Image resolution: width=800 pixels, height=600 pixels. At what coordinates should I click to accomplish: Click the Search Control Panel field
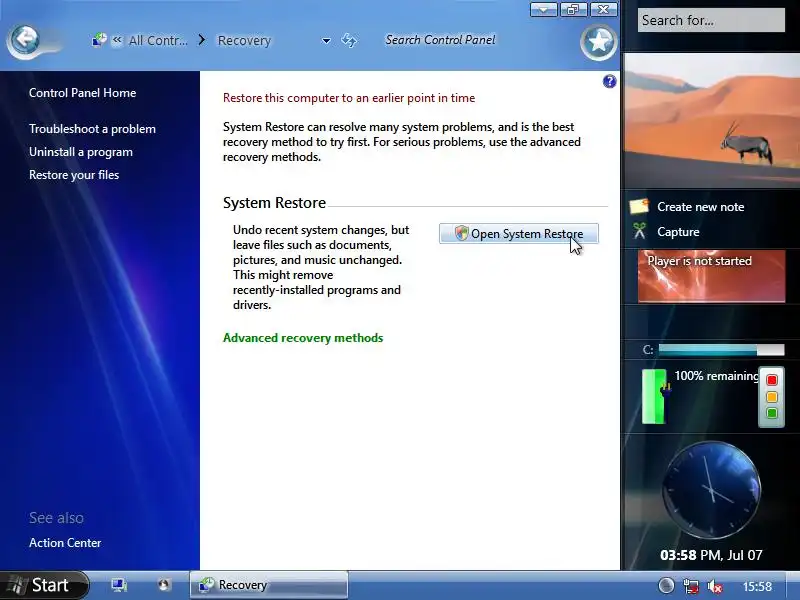(x=440, y=40)
